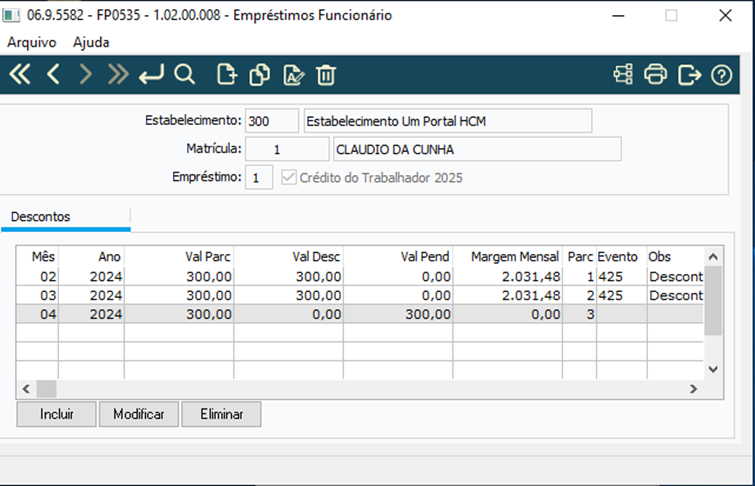755x486 pixels.
Task: Open the Arquivo menu
Action: 32,42
